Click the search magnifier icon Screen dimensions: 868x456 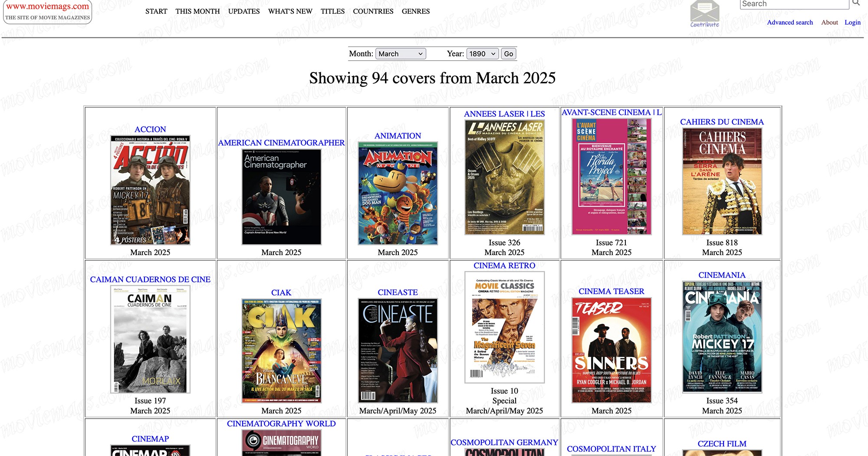click(x=856, y=3)
